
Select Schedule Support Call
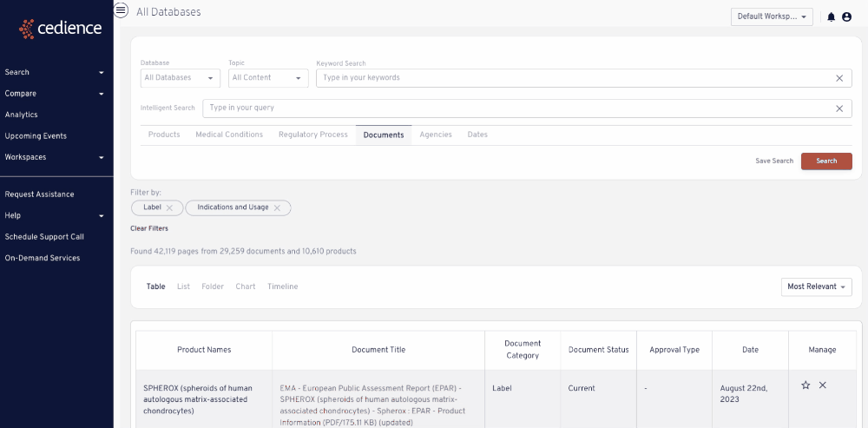[44, 236]
